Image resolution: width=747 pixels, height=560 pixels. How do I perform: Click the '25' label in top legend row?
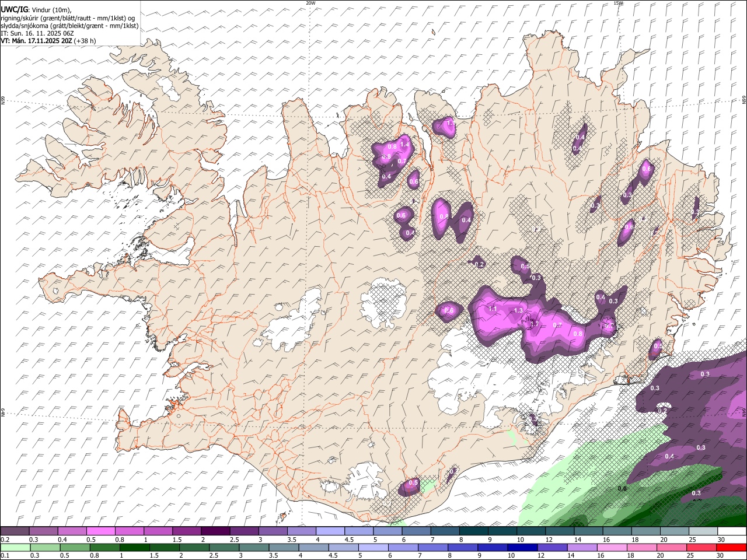click(x=692, y=540)
